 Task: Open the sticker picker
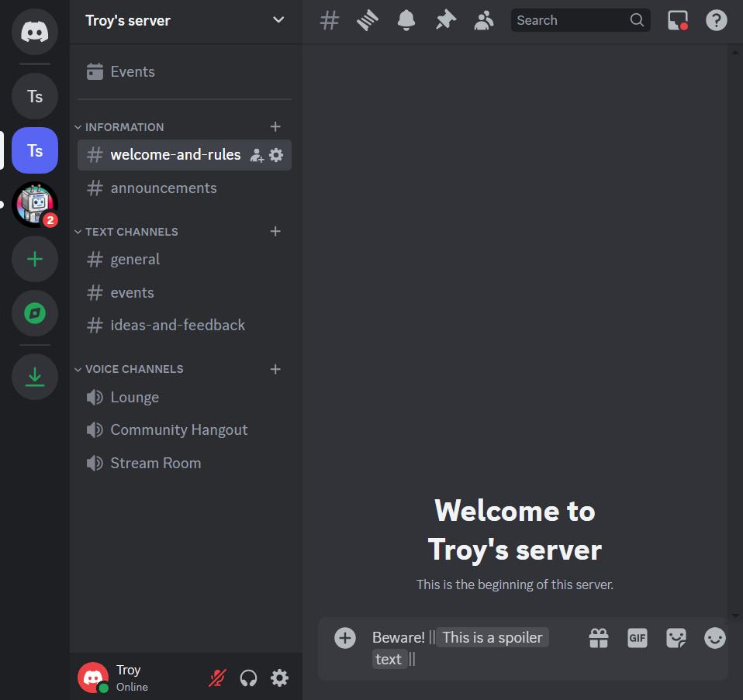[676, 637]
